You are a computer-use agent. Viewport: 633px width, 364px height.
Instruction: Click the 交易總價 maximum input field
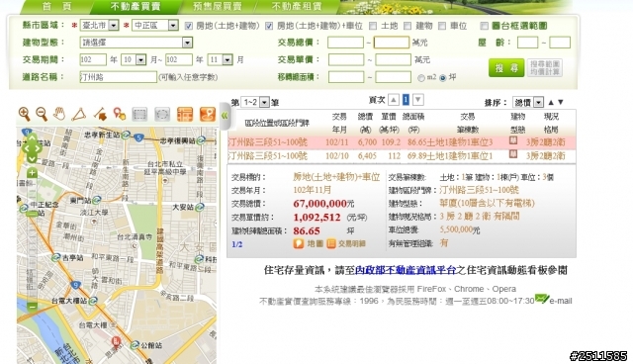(x=392, y=43)
